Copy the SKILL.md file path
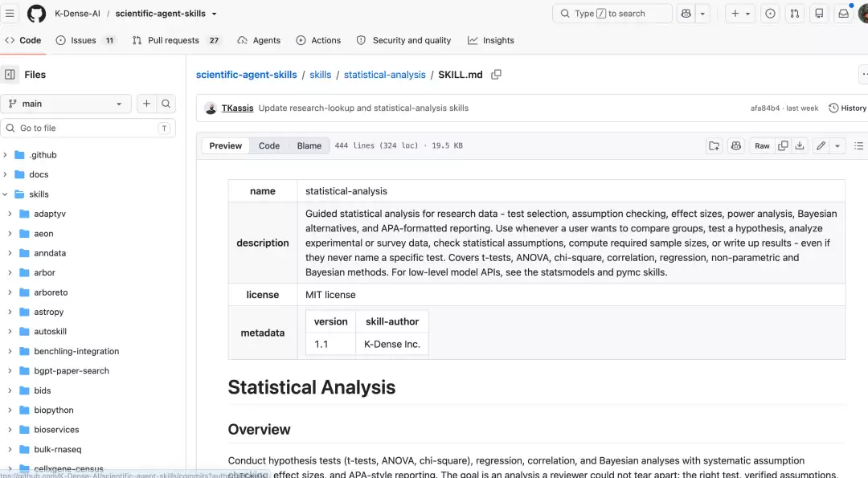This screenshot has width=868, height=478. (x=496, y=74)
